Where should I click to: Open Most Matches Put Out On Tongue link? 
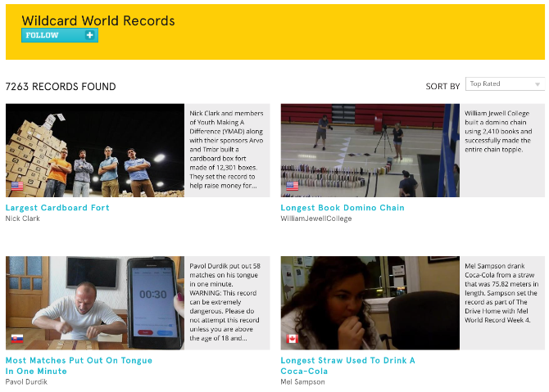coord(79,366)
